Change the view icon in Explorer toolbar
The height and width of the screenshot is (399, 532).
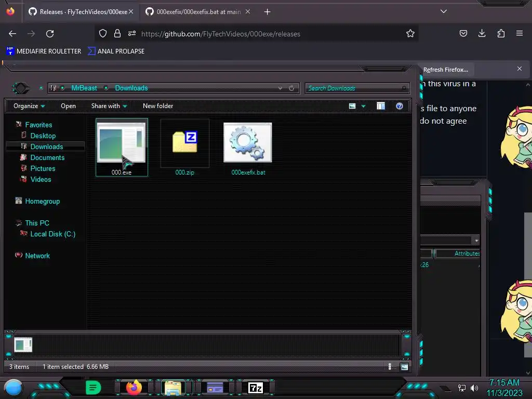(x=352, y=106)
